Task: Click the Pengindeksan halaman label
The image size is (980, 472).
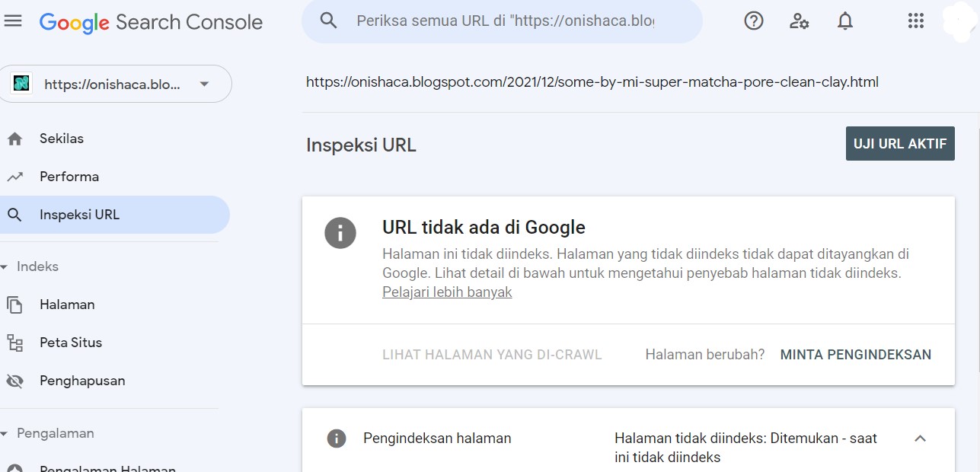Action: (437, 439)
